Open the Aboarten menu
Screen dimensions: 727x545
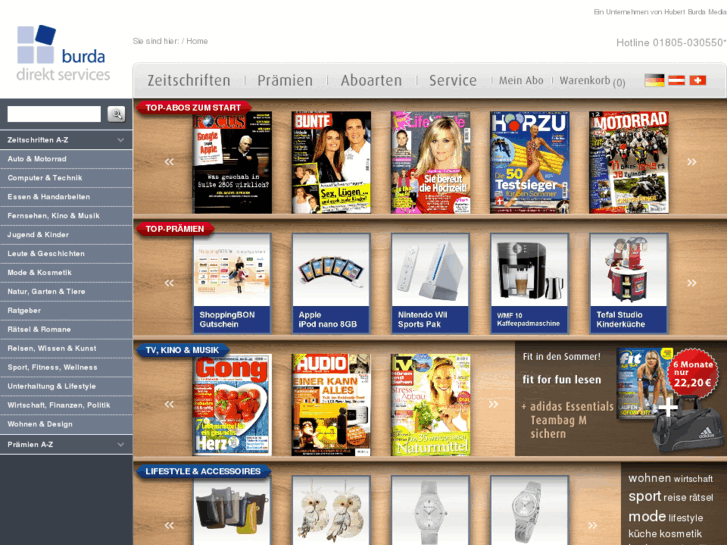(371, 80)
